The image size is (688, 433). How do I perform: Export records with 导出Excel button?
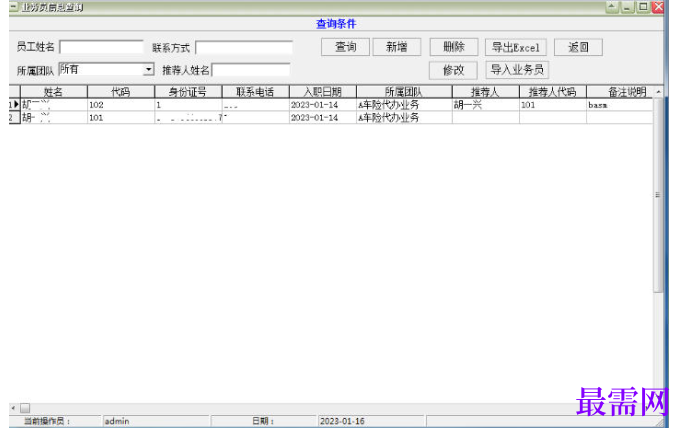pyautogui.click(x=516, y=47)
